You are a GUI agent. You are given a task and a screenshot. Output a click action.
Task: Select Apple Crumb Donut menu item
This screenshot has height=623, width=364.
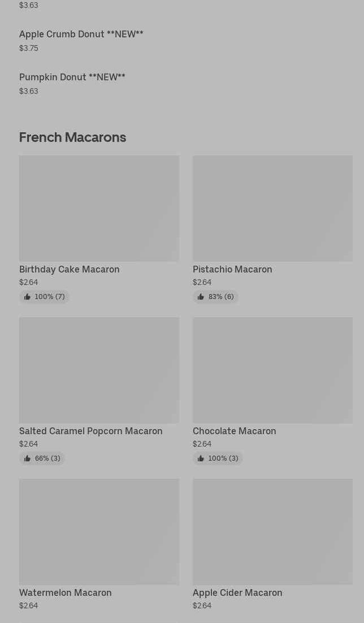pyautogui.click(x=81, y=34)
